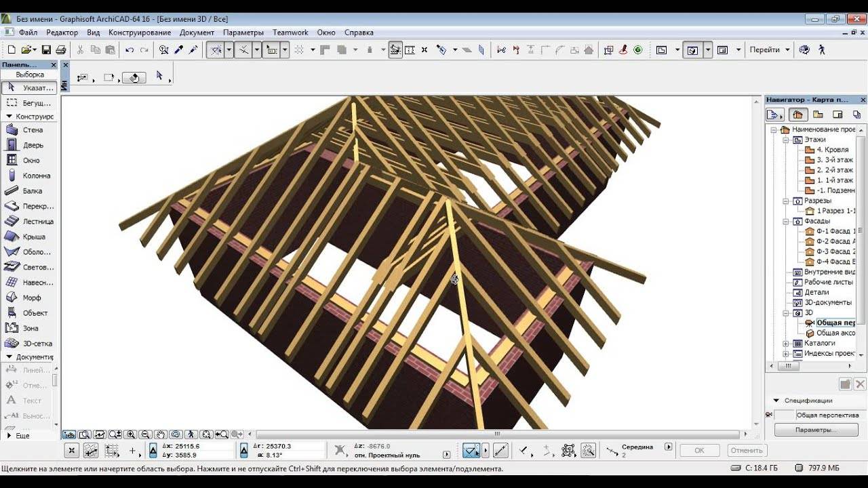Select the 4. Кровля story item

[x=832, y=150]
